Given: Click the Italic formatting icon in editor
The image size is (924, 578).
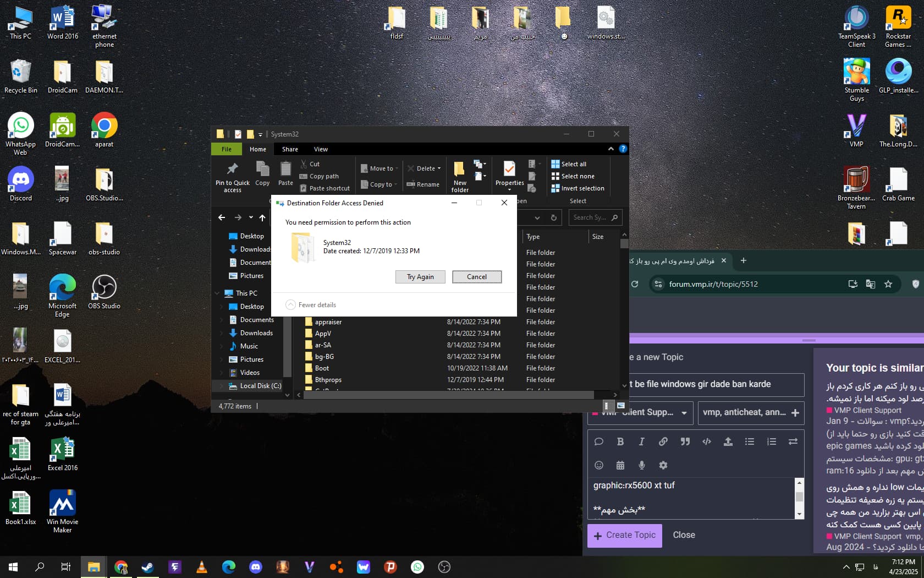Looking at the screenshot, I should click(641, 441).
